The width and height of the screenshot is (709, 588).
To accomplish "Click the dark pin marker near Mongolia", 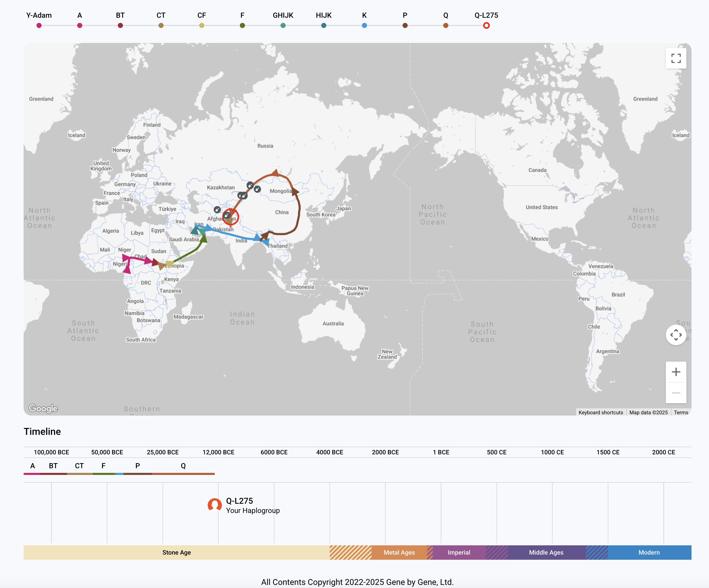I will [257, 189].
